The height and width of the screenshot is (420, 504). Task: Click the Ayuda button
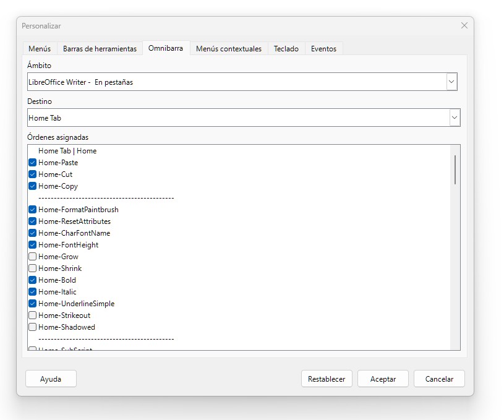(x=51, y=379)
